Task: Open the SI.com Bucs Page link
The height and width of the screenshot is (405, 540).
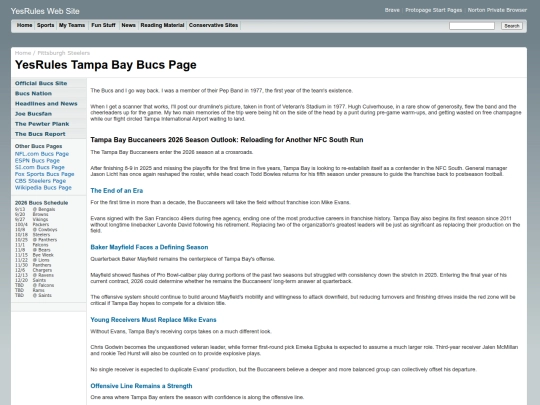Action: 40,167
